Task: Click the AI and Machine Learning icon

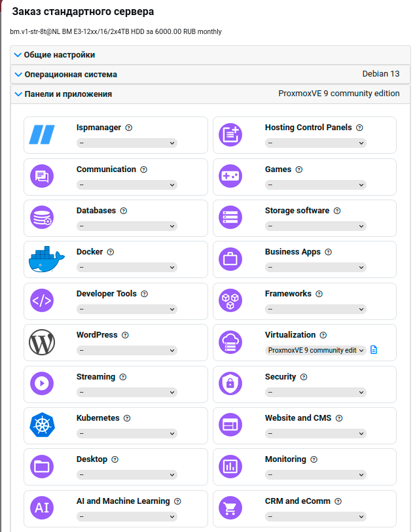Action: [x=43, y=508]
